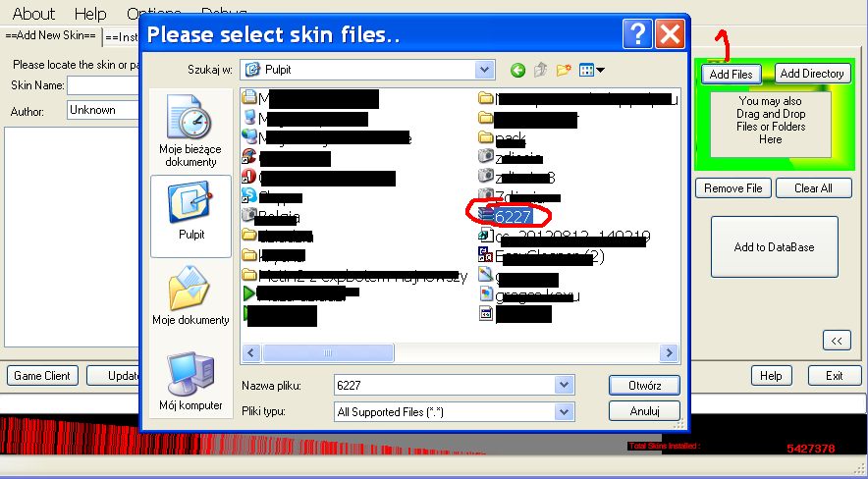The image size is (868, 479).
Task: Click the Skin Name input field
Action: pyautogui.click(x=103, y=85)
